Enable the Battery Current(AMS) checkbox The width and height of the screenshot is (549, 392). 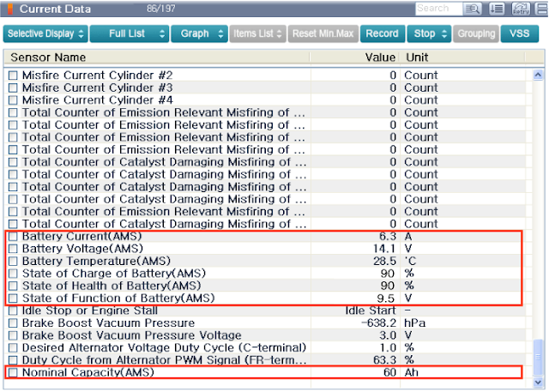(x=13, y=237)
